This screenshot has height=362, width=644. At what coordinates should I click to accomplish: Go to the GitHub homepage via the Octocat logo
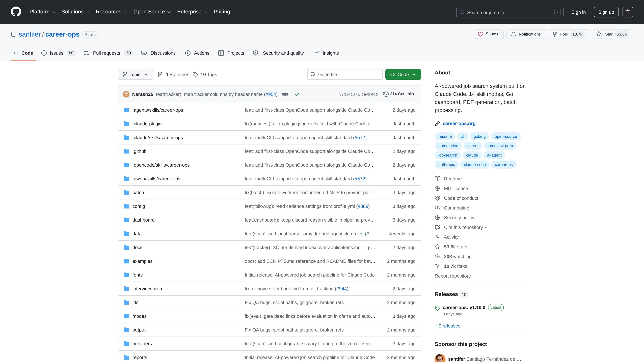click(x=16, y=12)
